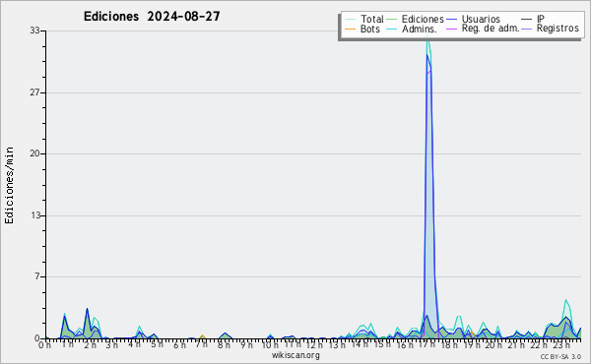Click the 'Admins.' legend entry
591x364 pixels.
tap(420, 29)
